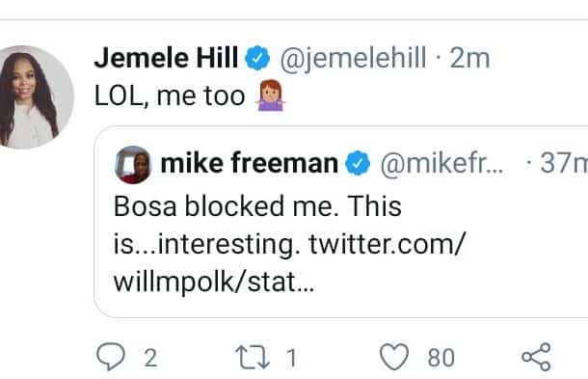The width and height of the screenshot is (588, 379).
Task: Click the Jemele Hill display name
Action: (x=166, y=58)
